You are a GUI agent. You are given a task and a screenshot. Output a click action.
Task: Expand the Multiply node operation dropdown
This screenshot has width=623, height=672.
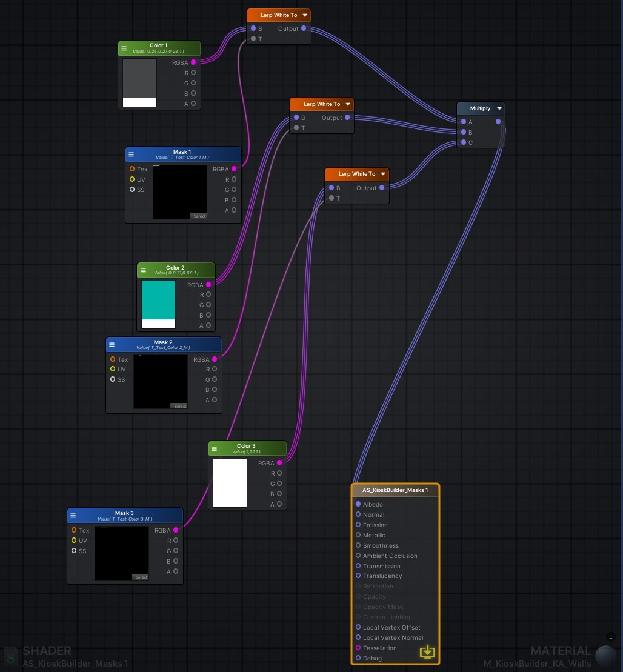[x=499, y=108]
